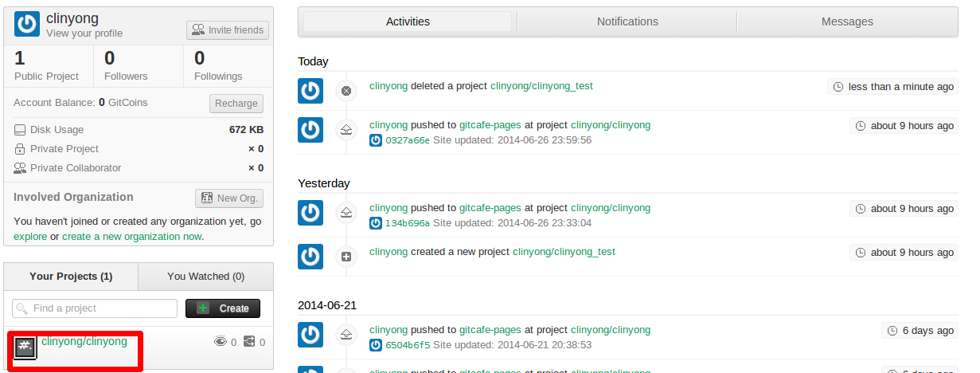The width and height of the screenshot is (980, 373).
Task: Switch to Your Projects (1) tab
Action: tap(71, 277)
